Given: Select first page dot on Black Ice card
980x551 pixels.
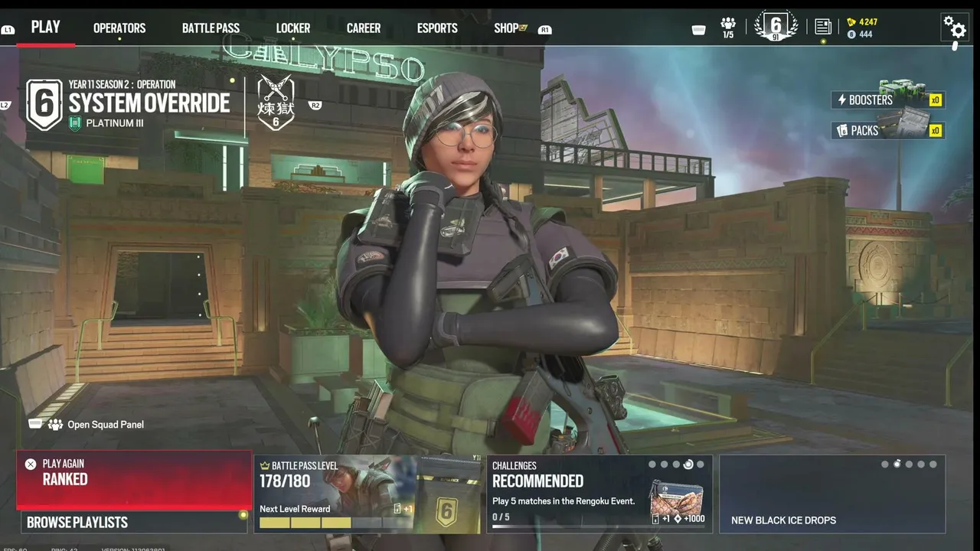Looking at the screenshot, I should [x=885, y=465].
